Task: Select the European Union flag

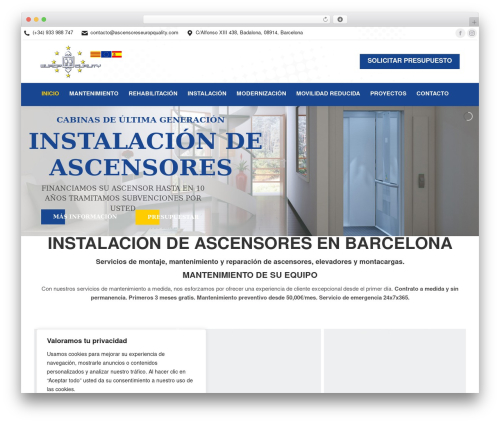Action: (x=106, y=54)
